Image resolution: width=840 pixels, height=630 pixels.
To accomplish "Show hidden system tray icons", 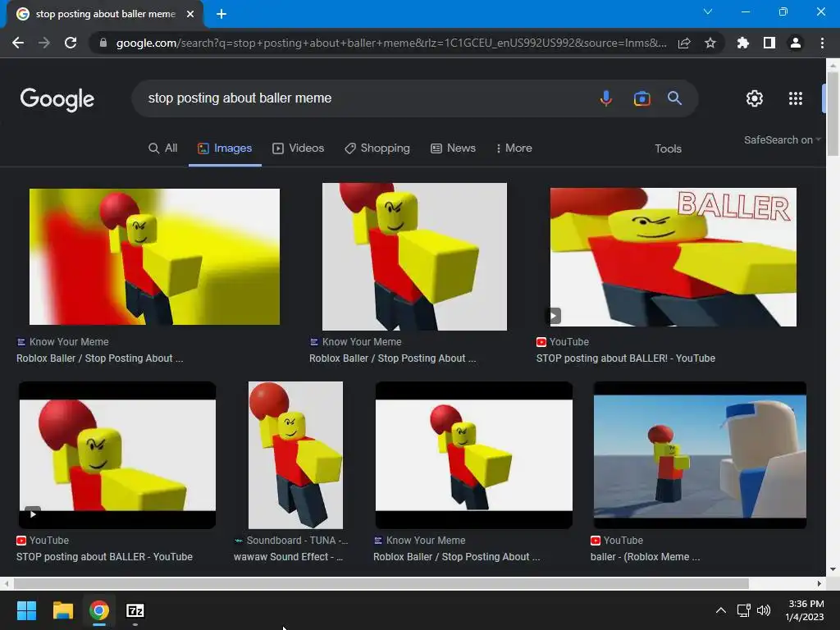I will (721, 610).
